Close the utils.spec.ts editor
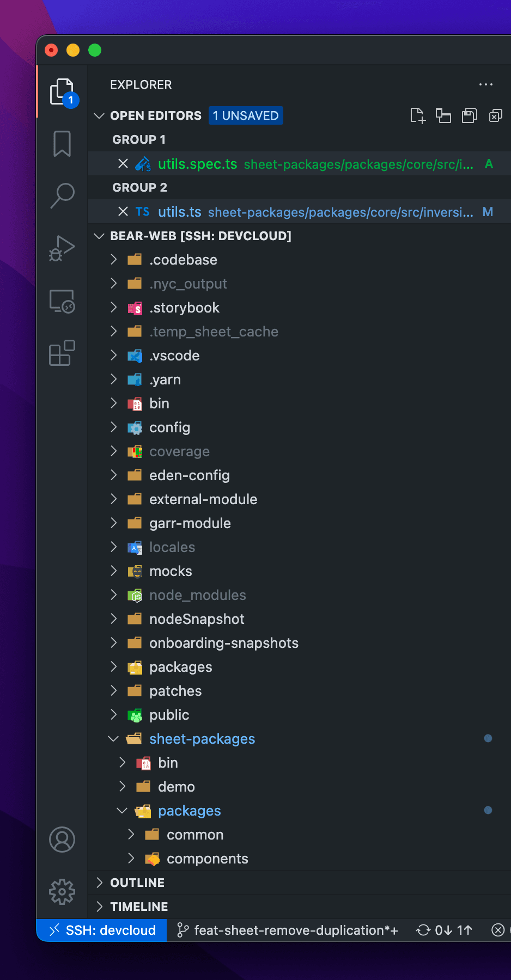511x980 pixels. [123, 164]
